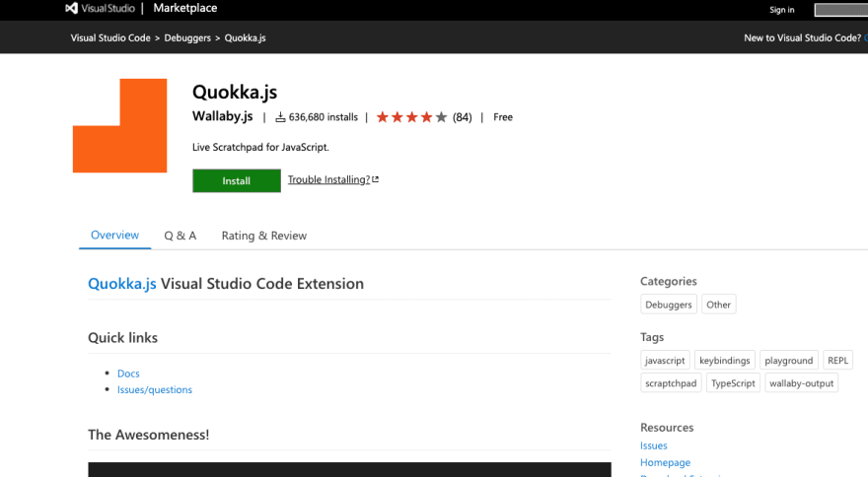Viewport: 868px width, 477px height.
Task: Open the Trouble Installing? link
Action: pos(328,179)
